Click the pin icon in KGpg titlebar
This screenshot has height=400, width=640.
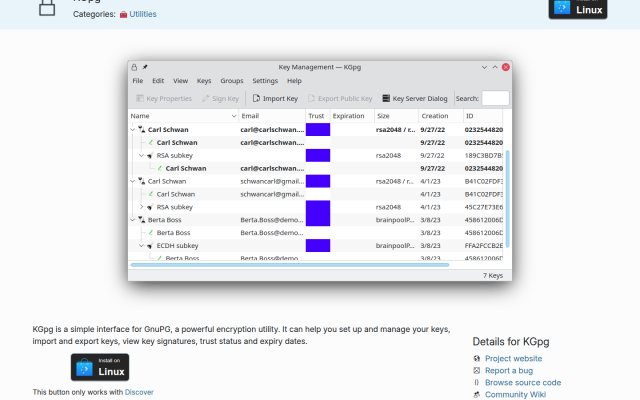[145, 67]
